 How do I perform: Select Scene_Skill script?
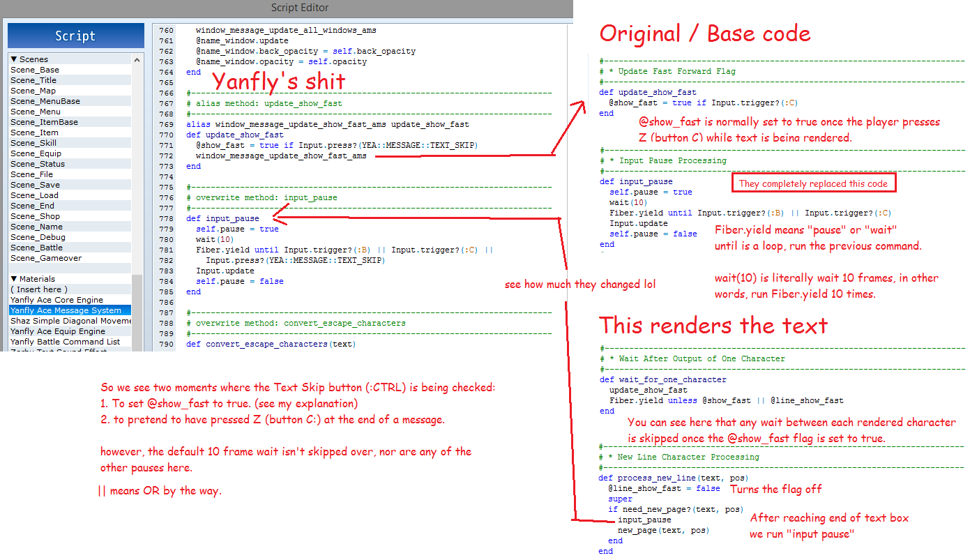click(70, 143)
